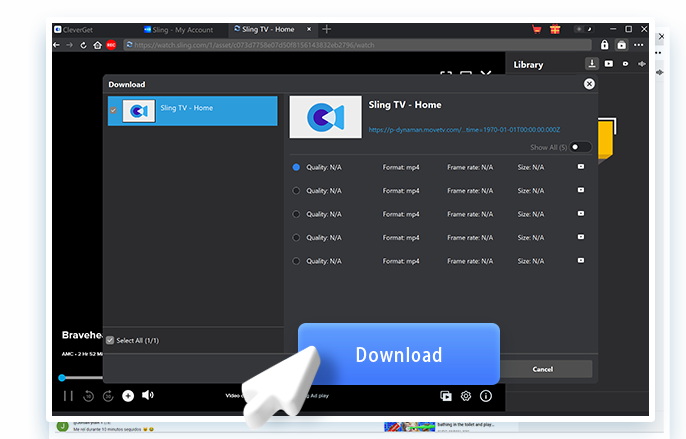Show recordings icon in Library panel
This screenshot has width=686, height=439.
625,64
